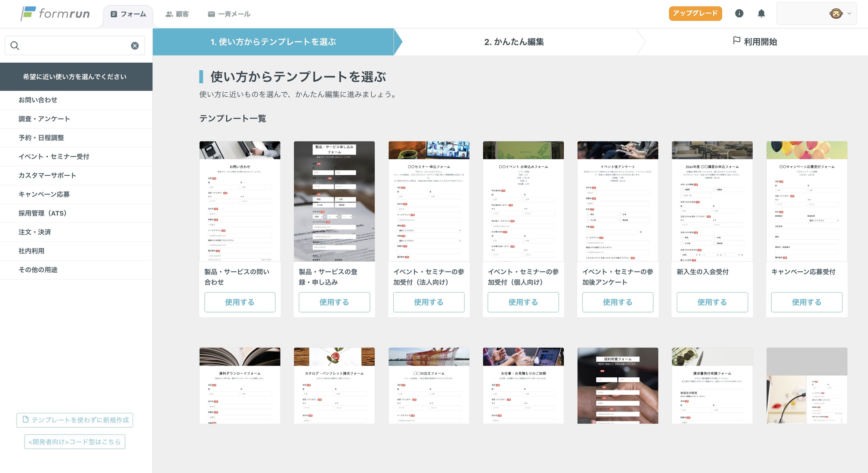
Task: Open <開発者向け>コード型はこちら link
Action: (x=75, y=442)
